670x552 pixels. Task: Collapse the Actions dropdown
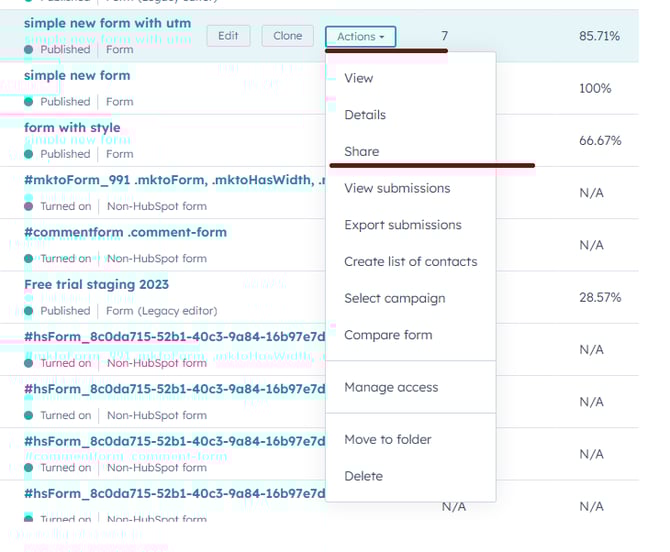coord(360,37)
